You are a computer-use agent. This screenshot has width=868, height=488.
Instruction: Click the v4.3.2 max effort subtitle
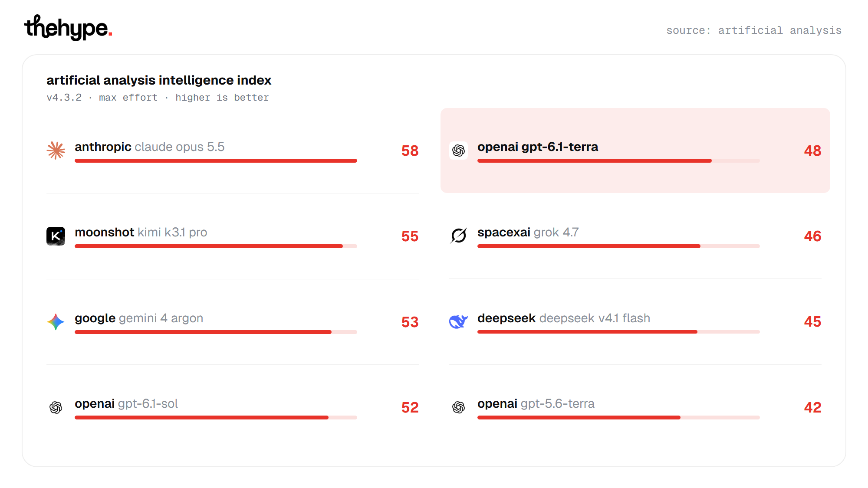point(158,98)
